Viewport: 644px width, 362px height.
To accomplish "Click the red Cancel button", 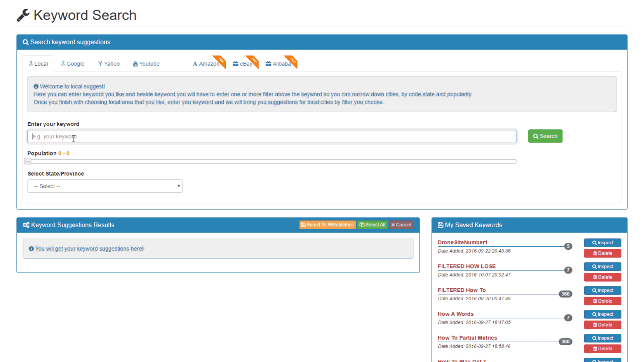I will [401, 225].
